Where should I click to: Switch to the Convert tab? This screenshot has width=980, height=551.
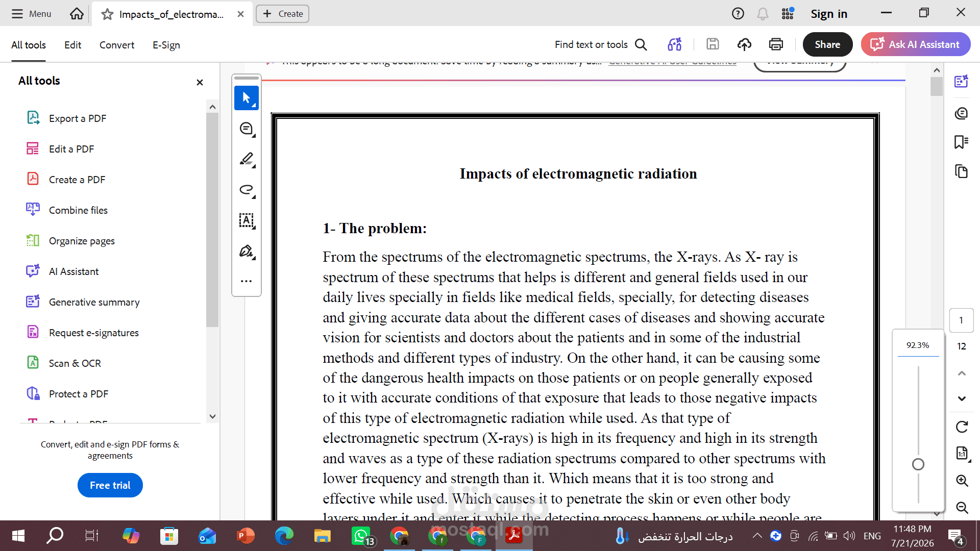click(117, 45)
